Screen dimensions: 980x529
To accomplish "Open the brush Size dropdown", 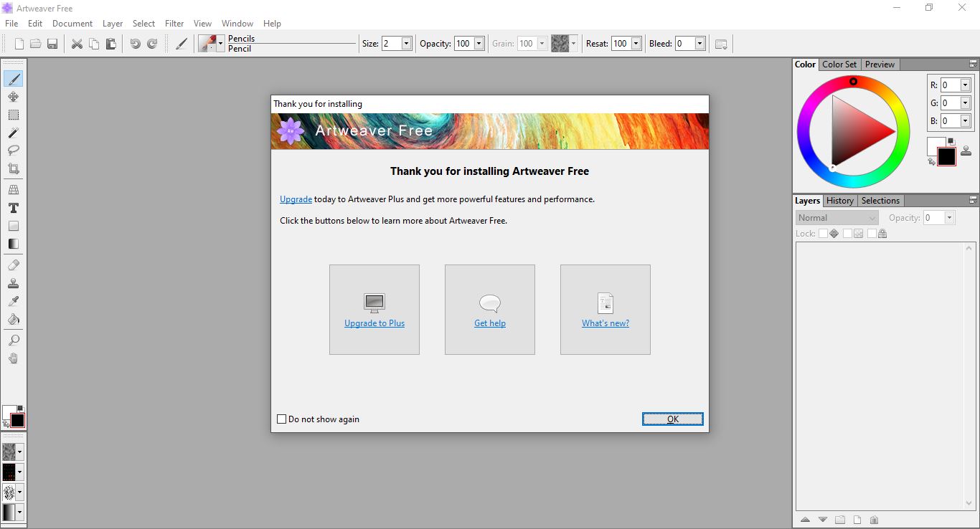I will click(406, 44).
